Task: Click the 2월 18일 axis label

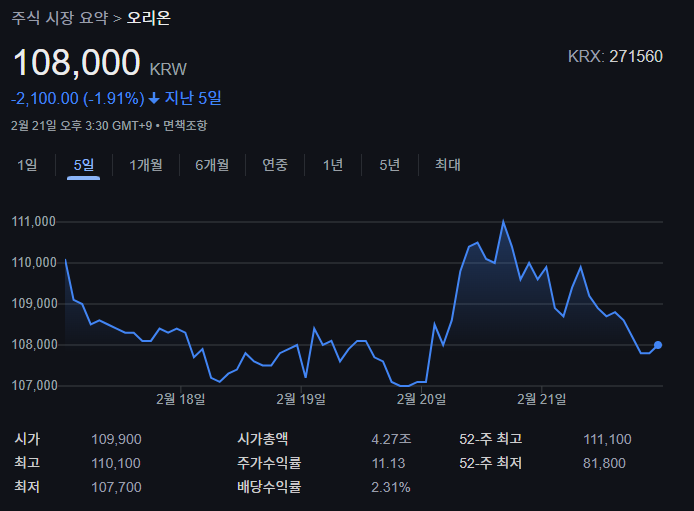Action: tap(181, 400)
